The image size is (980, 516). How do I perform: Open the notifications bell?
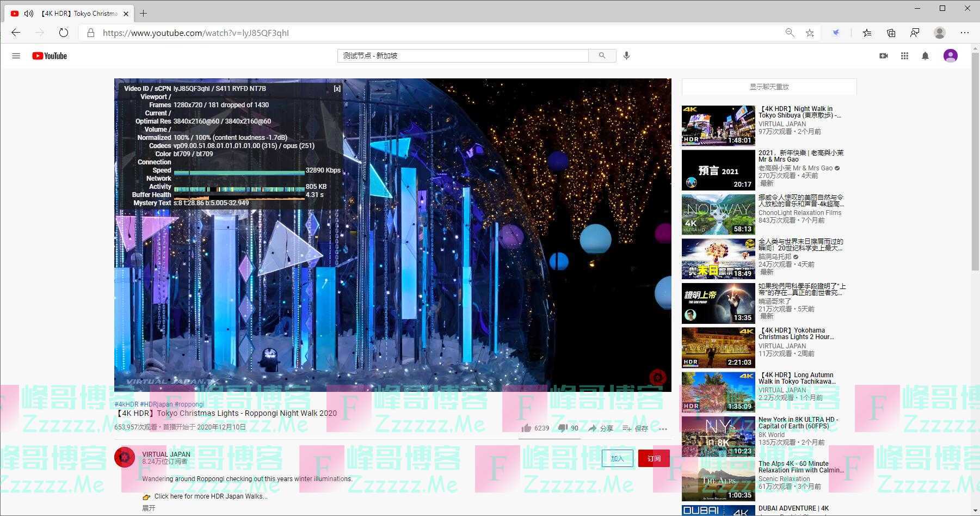point(925,56)
